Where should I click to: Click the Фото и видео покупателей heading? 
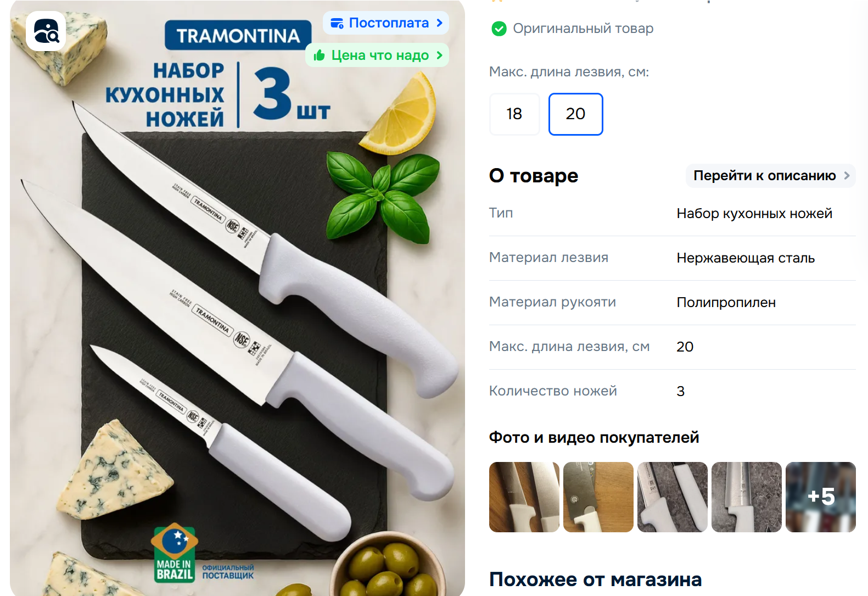(594, 437)
